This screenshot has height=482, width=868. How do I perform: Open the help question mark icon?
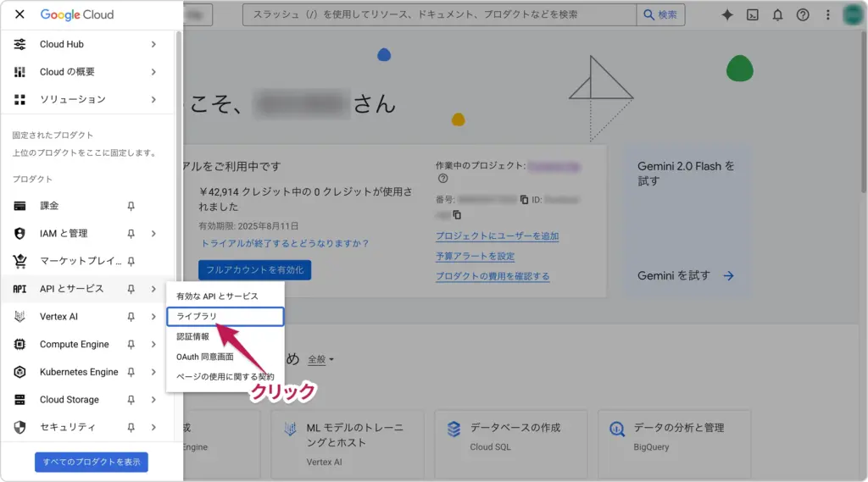[803, 15]
